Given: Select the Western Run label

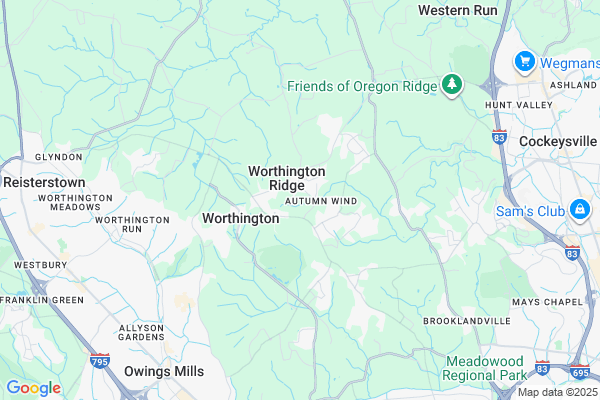Looking at the screenshot, I should pos(458,10).
